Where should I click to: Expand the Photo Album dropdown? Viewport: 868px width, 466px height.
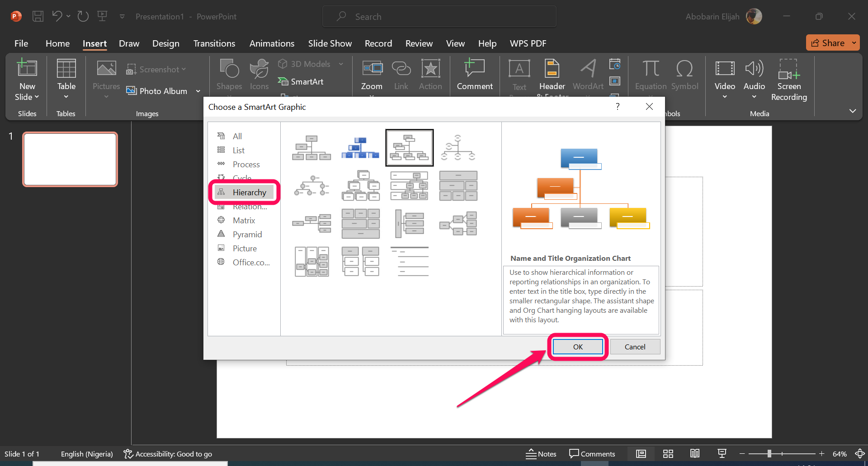(198, 90)
